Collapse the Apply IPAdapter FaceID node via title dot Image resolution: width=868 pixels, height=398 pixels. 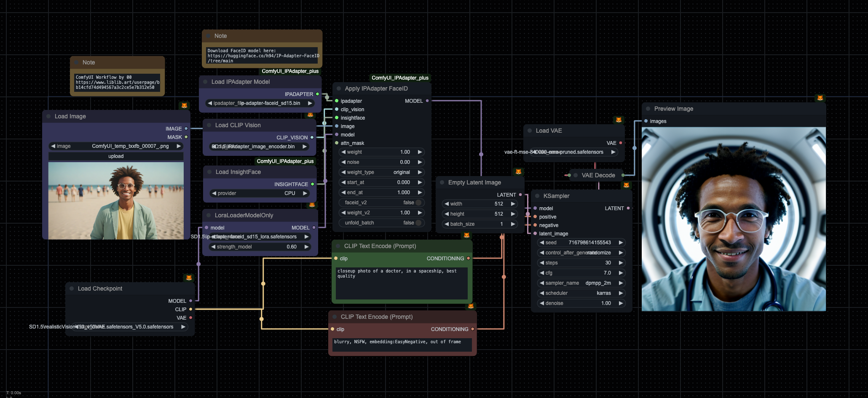click(x=339, y=88)
